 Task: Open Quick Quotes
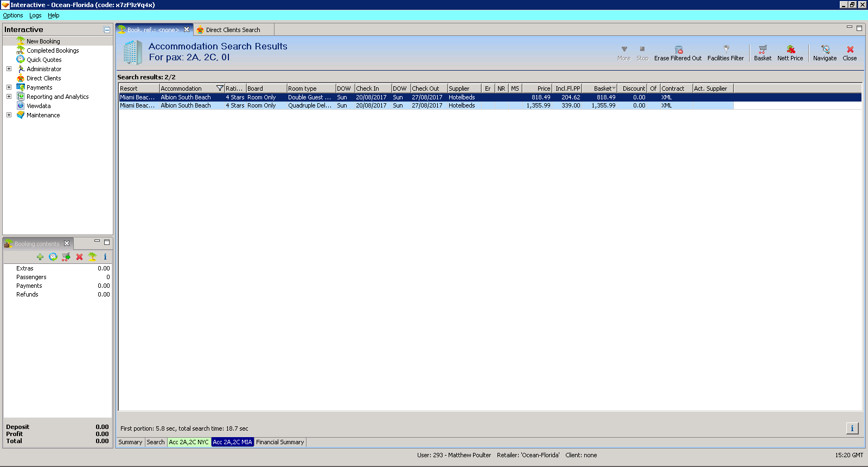click(x=44, y=60)
